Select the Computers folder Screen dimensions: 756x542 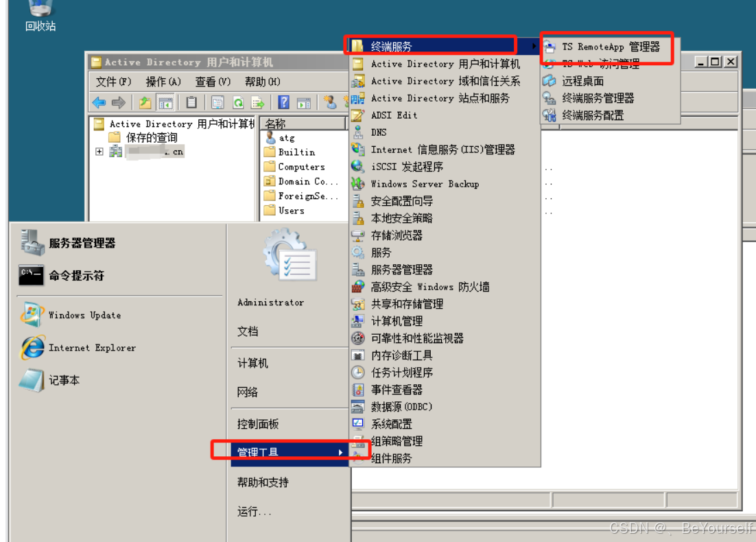[294, 166]
